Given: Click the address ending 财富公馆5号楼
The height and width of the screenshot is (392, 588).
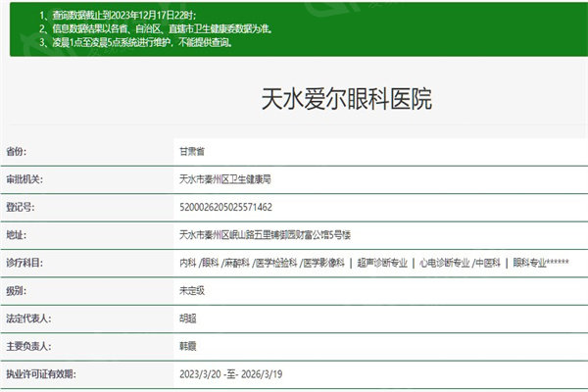Looking at the screenshot, I should click(265, 235).
